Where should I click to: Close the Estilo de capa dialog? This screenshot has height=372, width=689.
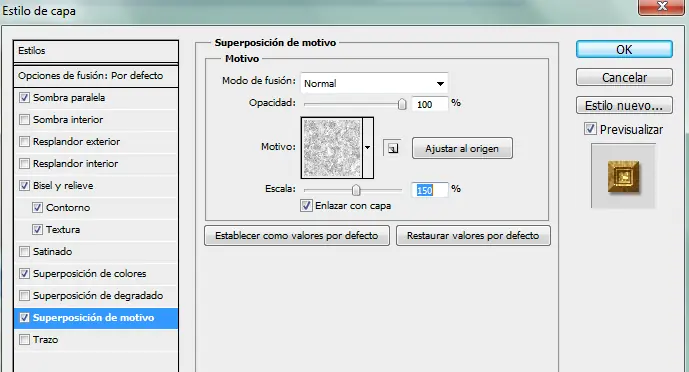(661, 7)
